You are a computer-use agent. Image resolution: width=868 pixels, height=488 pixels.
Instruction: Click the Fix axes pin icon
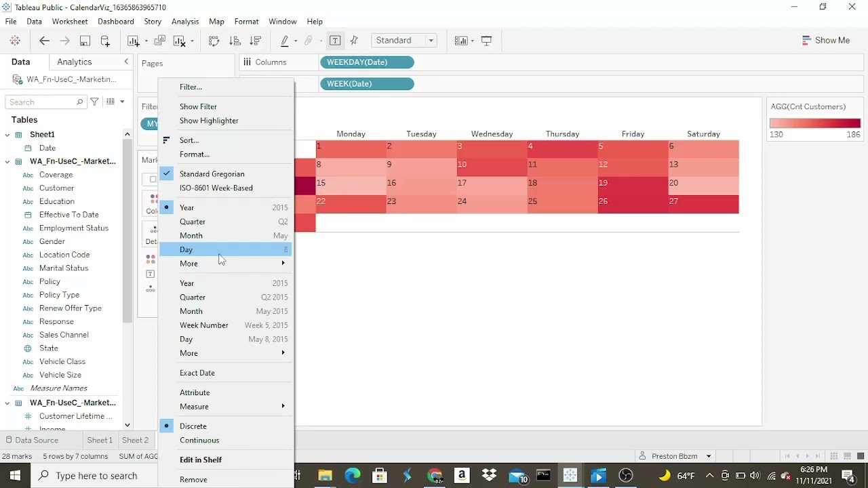click(354, 41)
